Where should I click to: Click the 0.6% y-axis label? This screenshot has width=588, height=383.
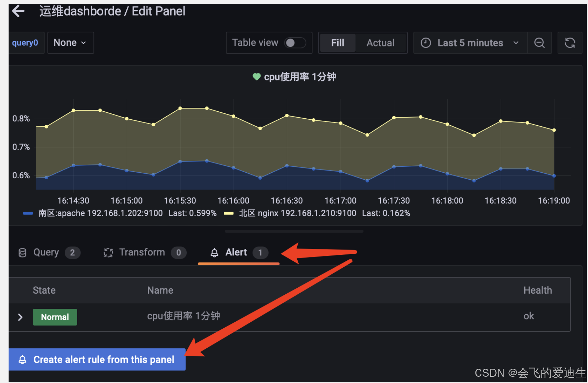21,175
